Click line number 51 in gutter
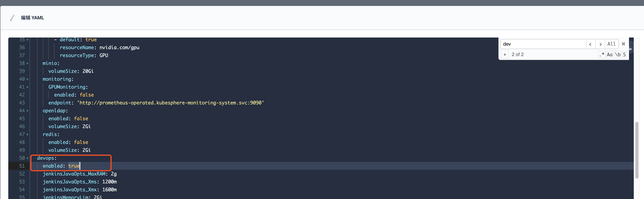Viewport: 644px width, 199px height. pyautogui.click(x=22, y=166)
